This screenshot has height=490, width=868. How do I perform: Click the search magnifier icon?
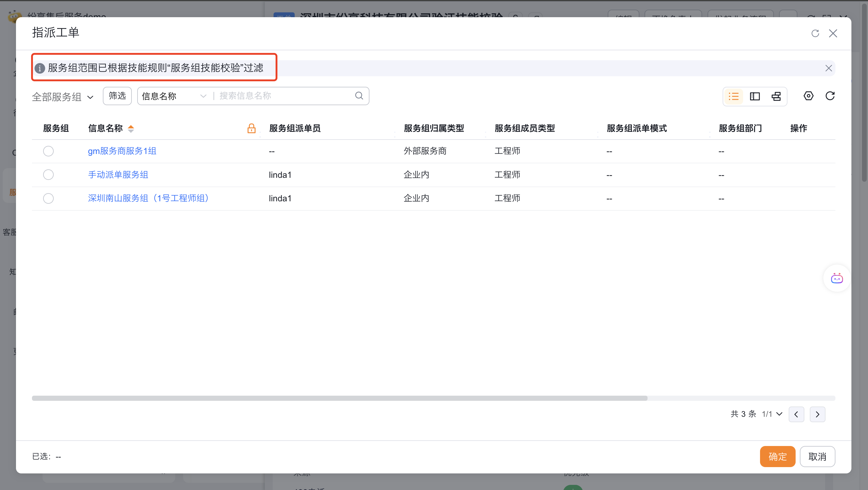click(359, 96)
